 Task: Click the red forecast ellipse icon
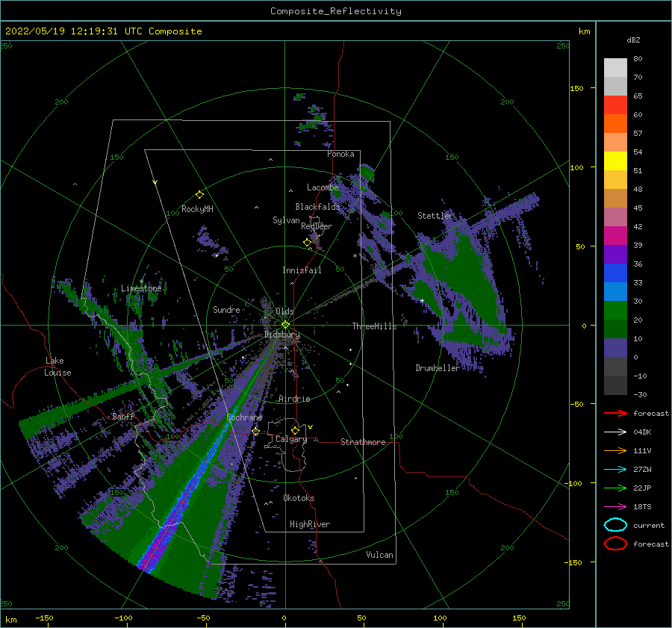pyautogui.click(x=615, y=544)
